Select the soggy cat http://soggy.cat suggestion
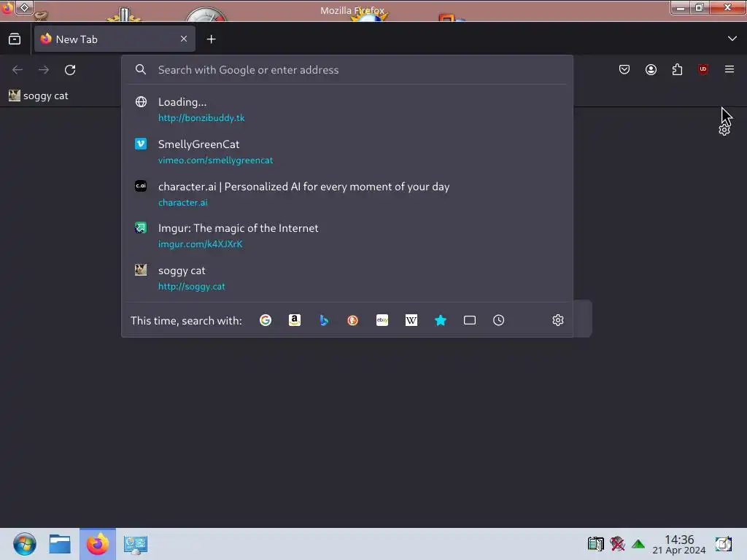This screenshot has width=747, height=560. [347, 278]
